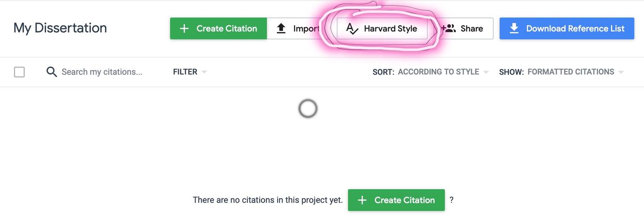Click the Import upload arrow icon

(x=281, y=29)
